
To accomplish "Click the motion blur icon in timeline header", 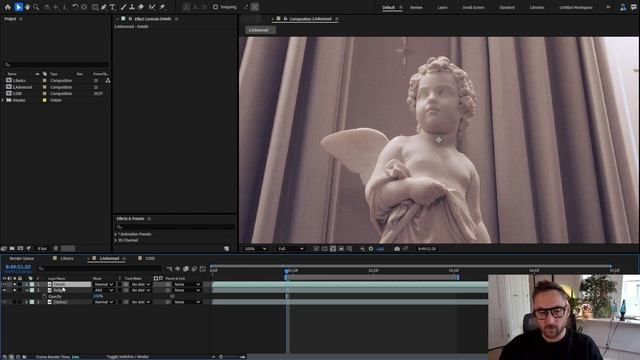I will pyautogui.click(x=194, y=269).
